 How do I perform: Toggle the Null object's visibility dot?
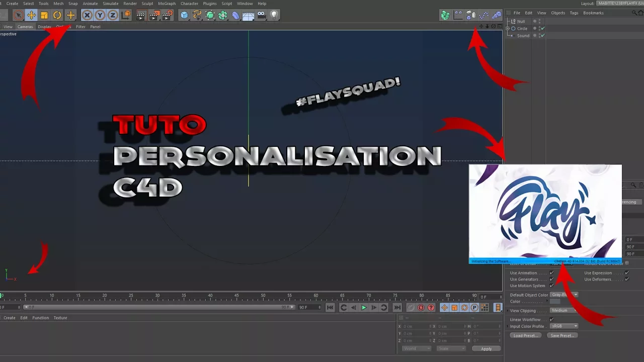coord(535,21)
